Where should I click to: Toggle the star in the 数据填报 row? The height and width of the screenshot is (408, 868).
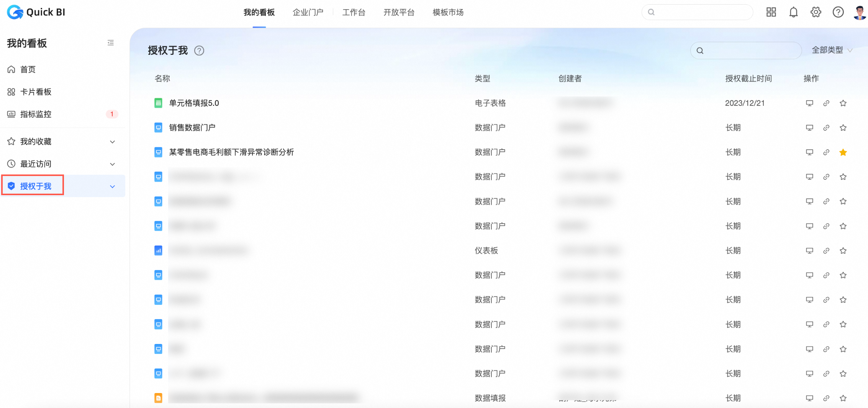[843, 398]
